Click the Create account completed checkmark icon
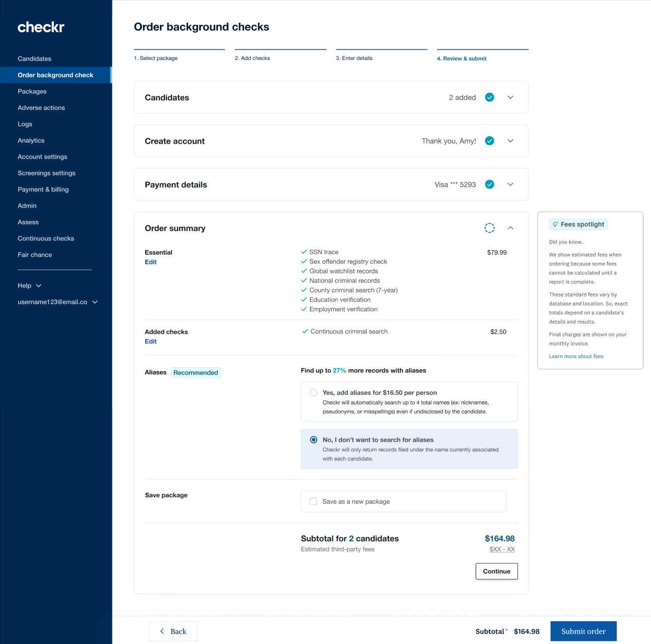The height and width of the screenshot is (644, 651). pos(490,141)
